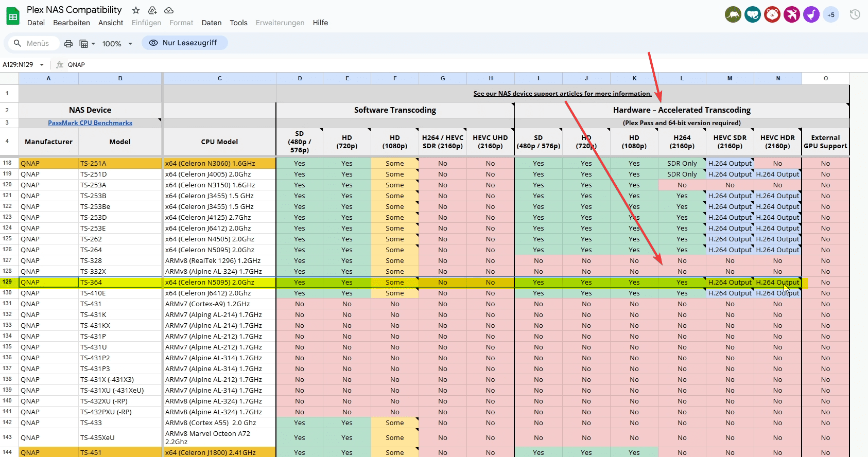Select the TS-364 model cell
Viewport: 868px width, 457px height.
pyautogui.click(x=120, y=283)
